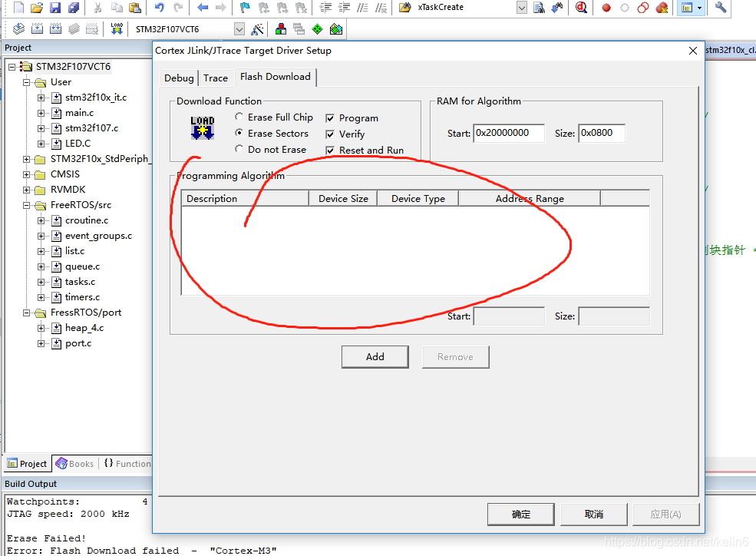756x556 pixels.
Task: Open Manage Project Items cubes icon
Action: click(281, 29)
